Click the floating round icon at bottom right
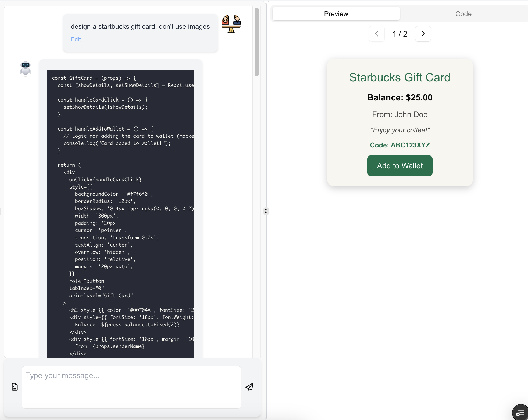Viewport: 528px width, 420px height. click(520, 413)
